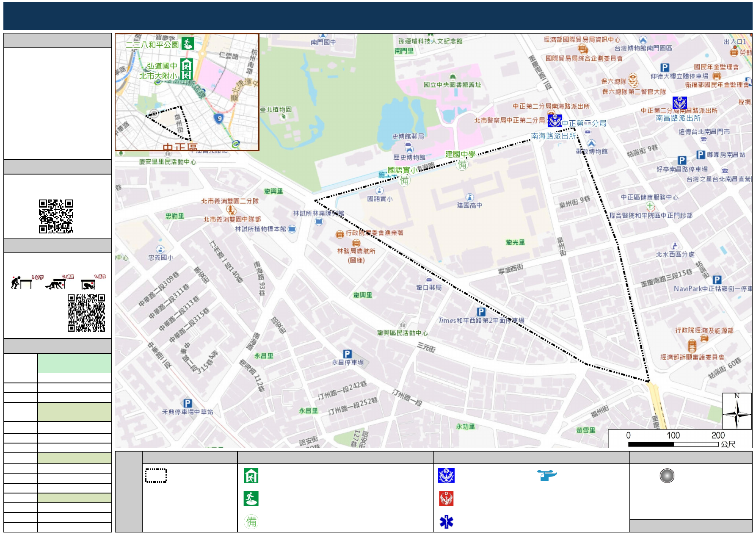Click the 汀州路一段242巷 street label

coord(342,391)
